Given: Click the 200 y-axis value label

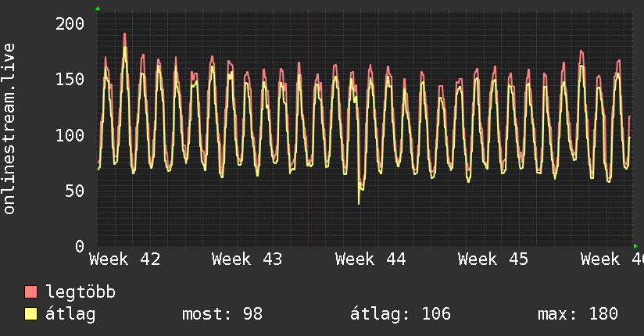Looking at the screenshot, I should tap(70, 23).
